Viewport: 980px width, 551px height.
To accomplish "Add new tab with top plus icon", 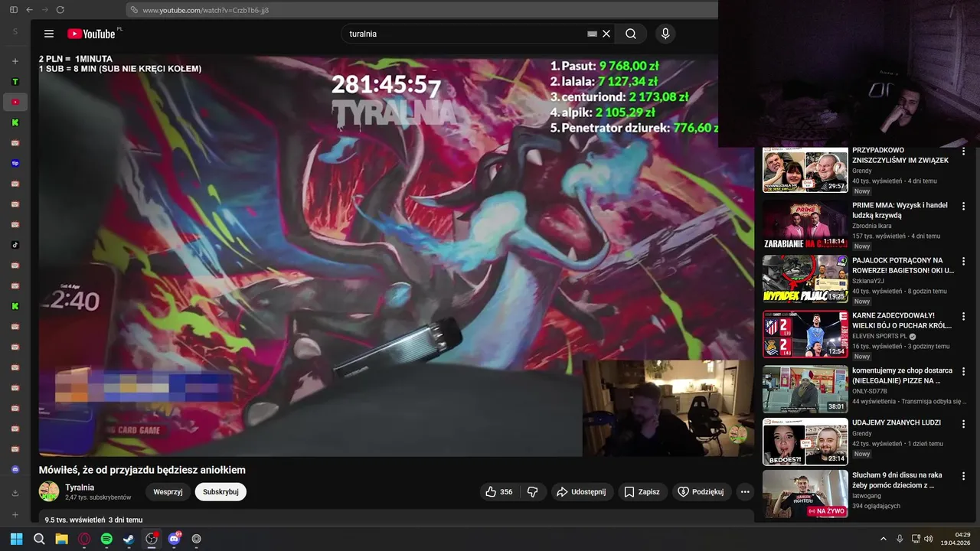I will pos(15,61).
